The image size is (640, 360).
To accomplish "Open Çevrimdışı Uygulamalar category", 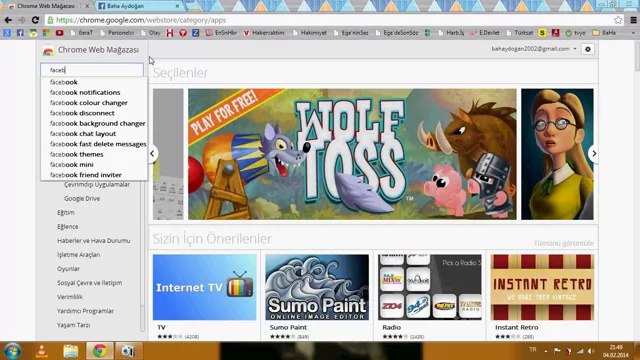I will 97,184.
